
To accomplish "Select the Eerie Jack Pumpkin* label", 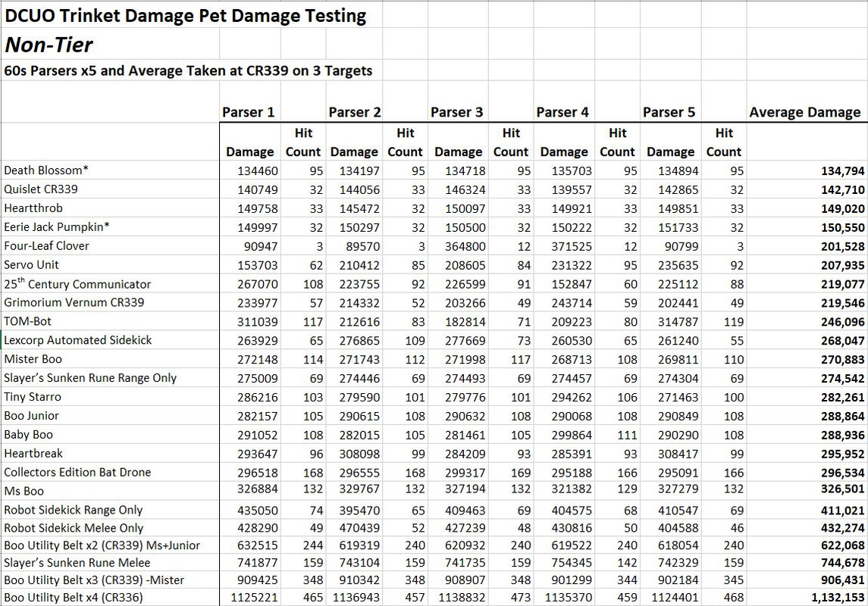I will click(x=56, y=226).
